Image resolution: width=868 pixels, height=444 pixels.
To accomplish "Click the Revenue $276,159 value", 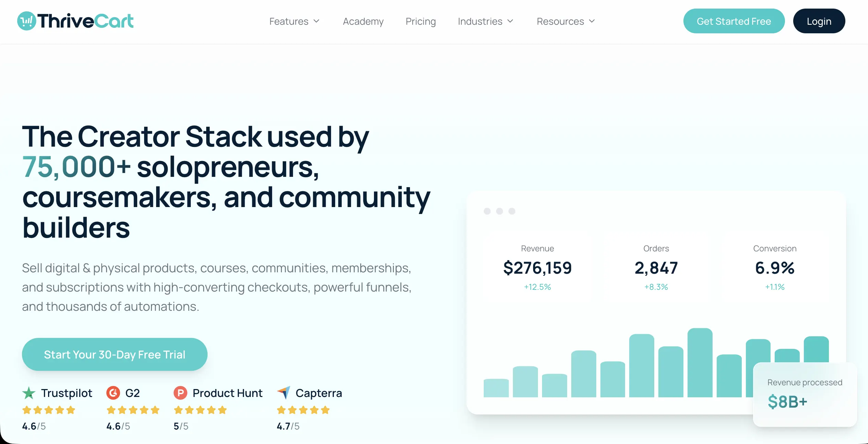I will pos(537,268).
